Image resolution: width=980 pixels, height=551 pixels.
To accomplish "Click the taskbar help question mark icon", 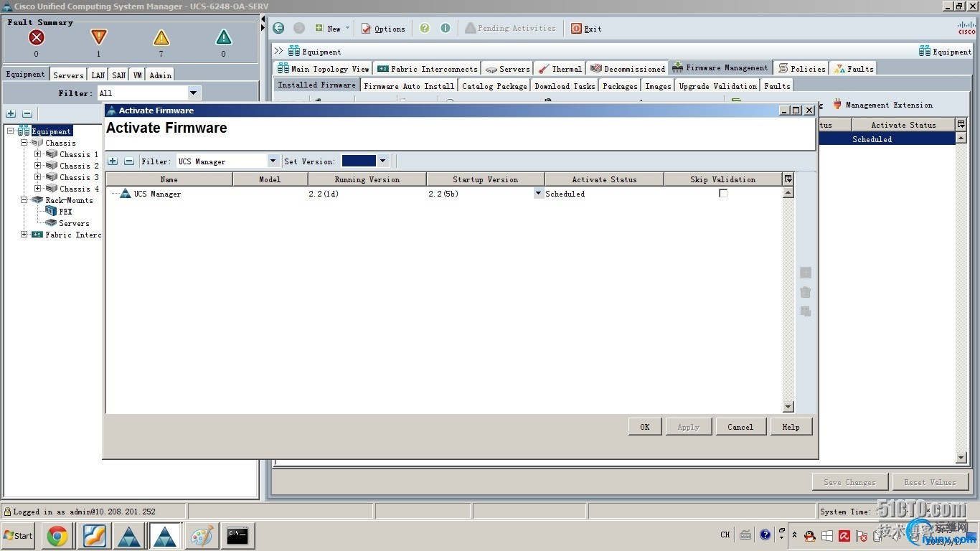I will 765,534.
